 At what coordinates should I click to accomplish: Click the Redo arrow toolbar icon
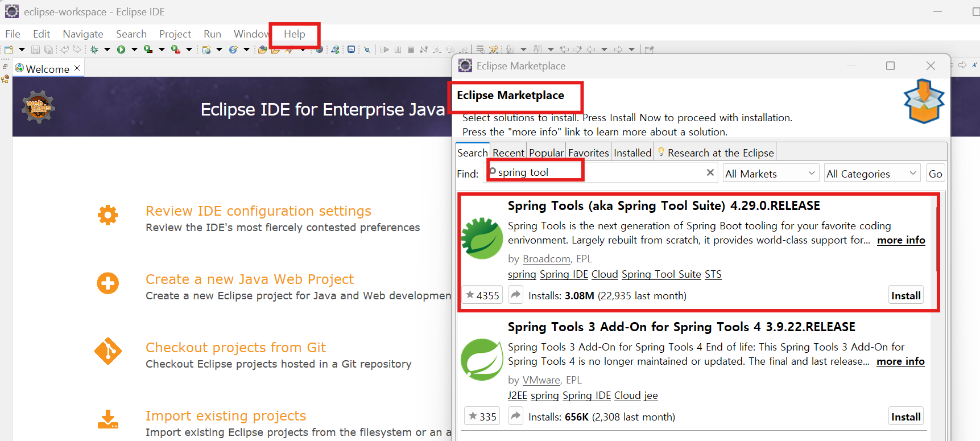click(x=77, y=50)
